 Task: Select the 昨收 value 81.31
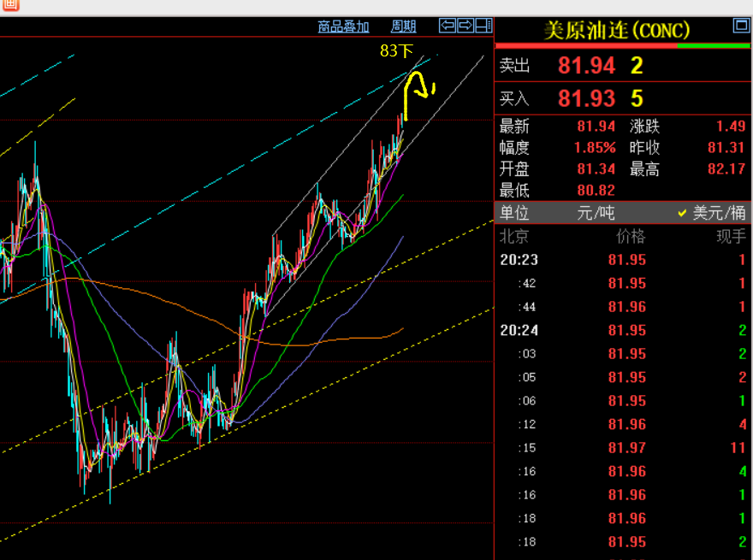tap(726, 147)
